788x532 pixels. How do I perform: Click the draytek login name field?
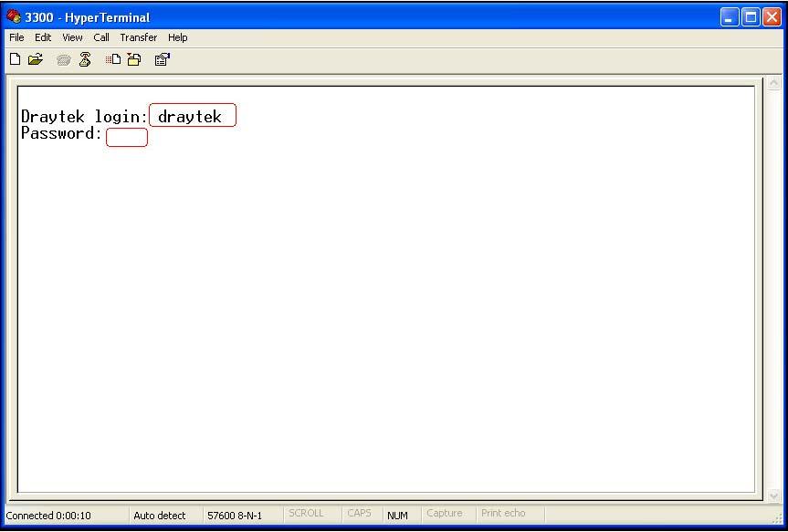[x=193, y=116]
